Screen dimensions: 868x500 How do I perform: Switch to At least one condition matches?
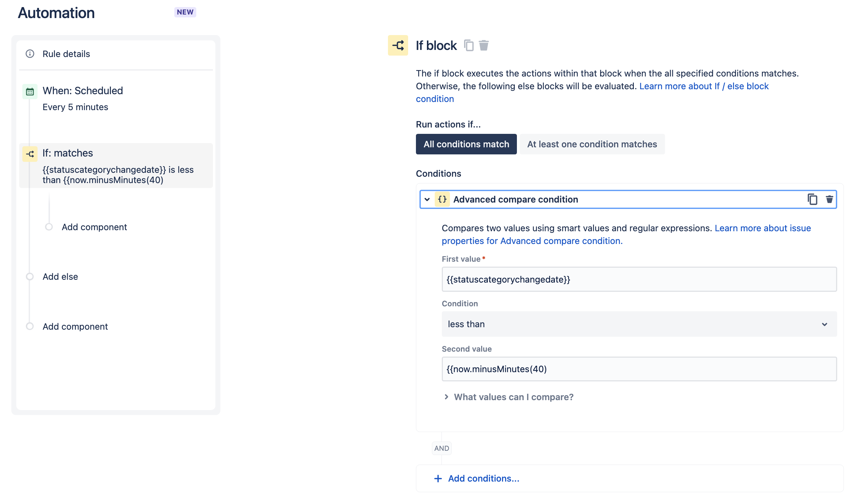(592, 144)
